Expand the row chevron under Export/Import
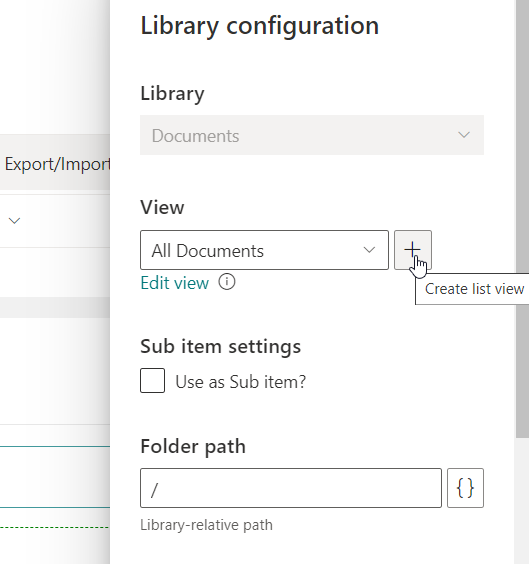The image size is (529, 564). [14, 220]
